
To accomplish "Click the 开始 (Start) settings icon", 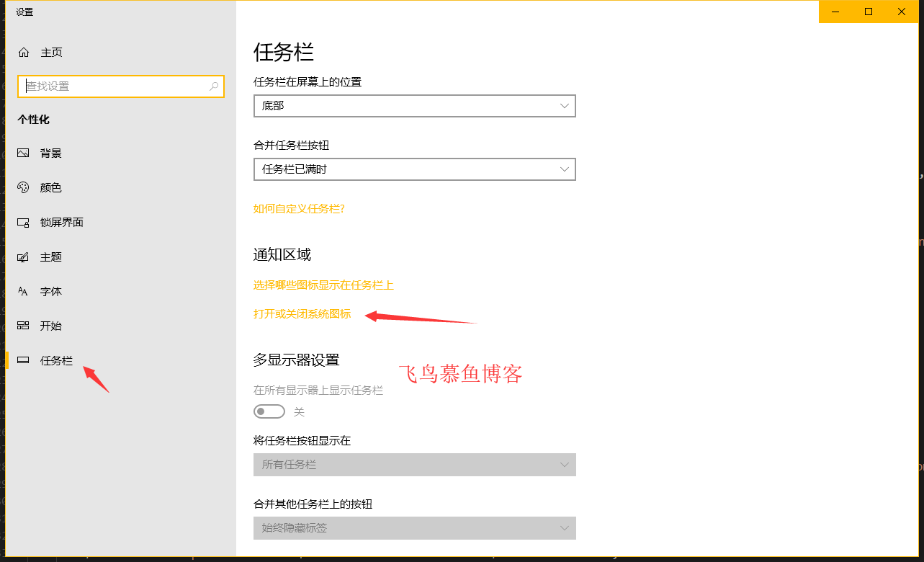I will point(24,326).
